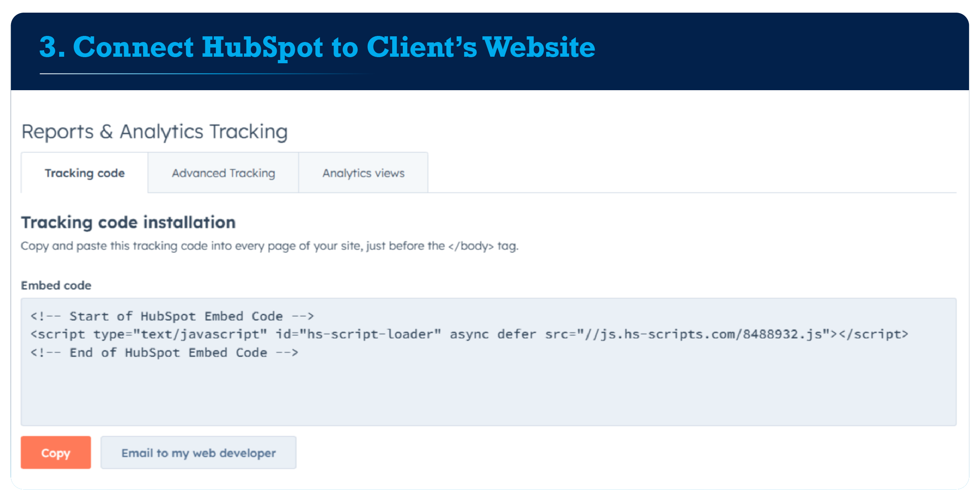Viewport: 980px width, 504px height.
Task: Open the Advanced Tracking tab
Action: pyautogui.click(x=223, y=173)
